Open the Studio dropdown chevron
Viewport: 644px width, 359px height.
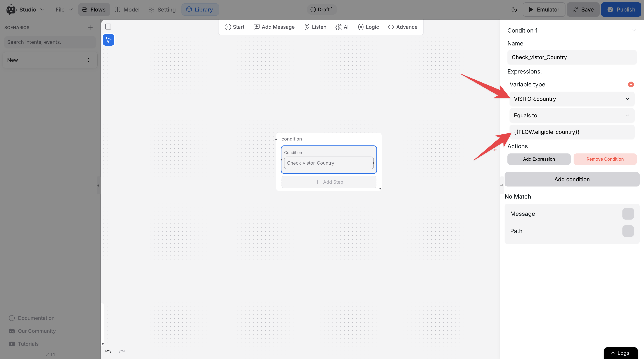point(42,10)
